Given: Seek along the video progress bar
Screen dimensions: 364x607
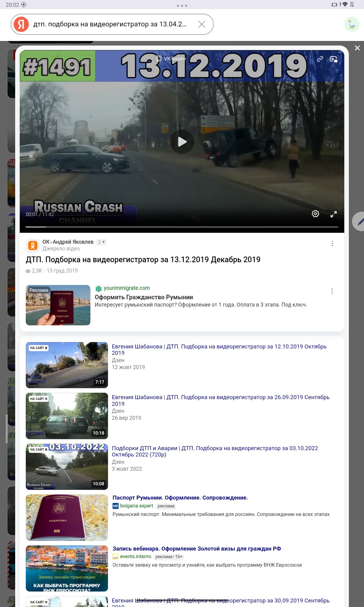Looking at the screenshot, I should tap(182, 227).
